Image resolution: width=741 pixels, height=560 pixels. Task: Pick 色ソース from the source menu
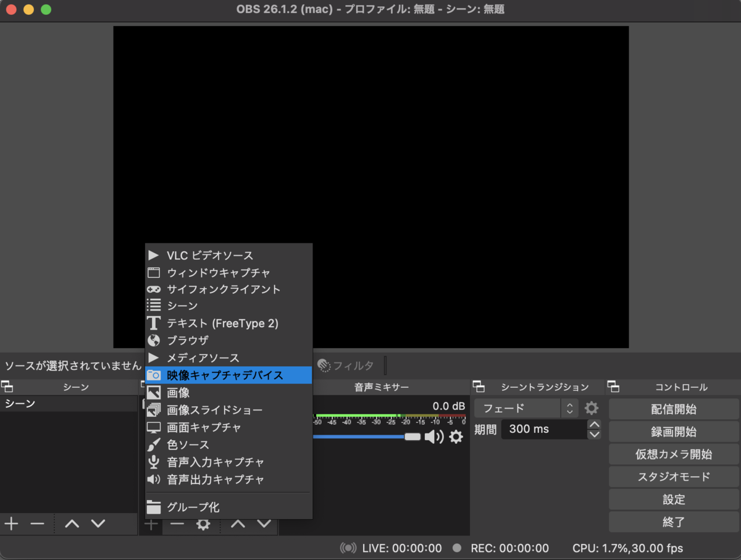coord(228,445)
